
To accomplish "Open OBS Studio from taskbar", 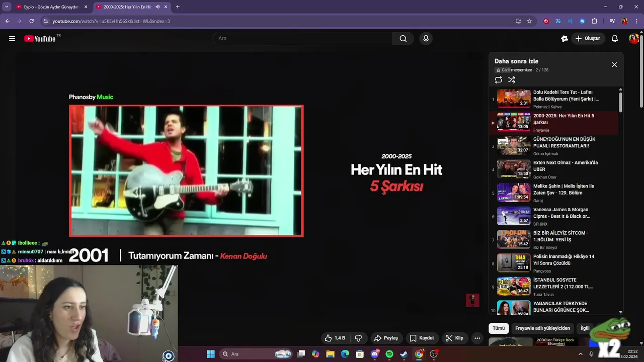I will pos(434,354).
